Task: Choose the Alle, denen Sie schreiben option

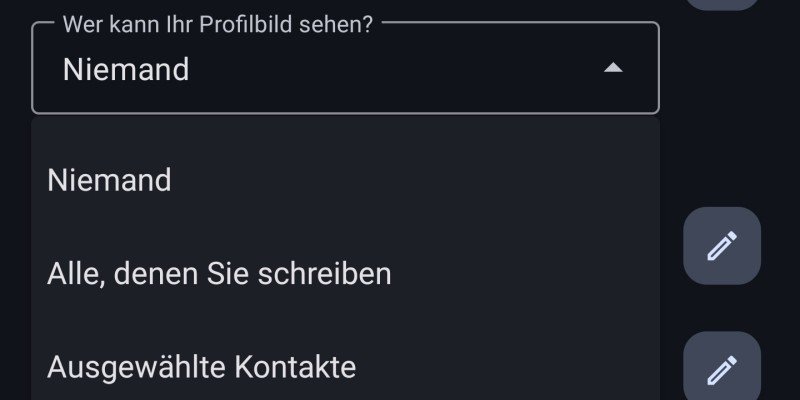Action: click(219, 273)
